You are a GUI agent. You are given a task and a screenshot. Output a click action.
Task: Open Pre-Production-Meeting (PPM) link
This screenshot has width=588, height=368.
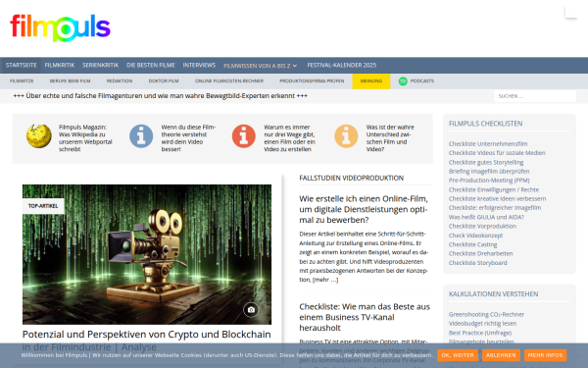coord(489,181)
